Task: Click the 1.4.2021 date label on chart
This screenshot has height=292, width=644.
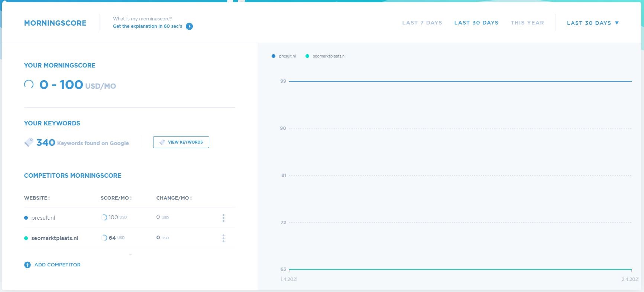Action: 289,279
